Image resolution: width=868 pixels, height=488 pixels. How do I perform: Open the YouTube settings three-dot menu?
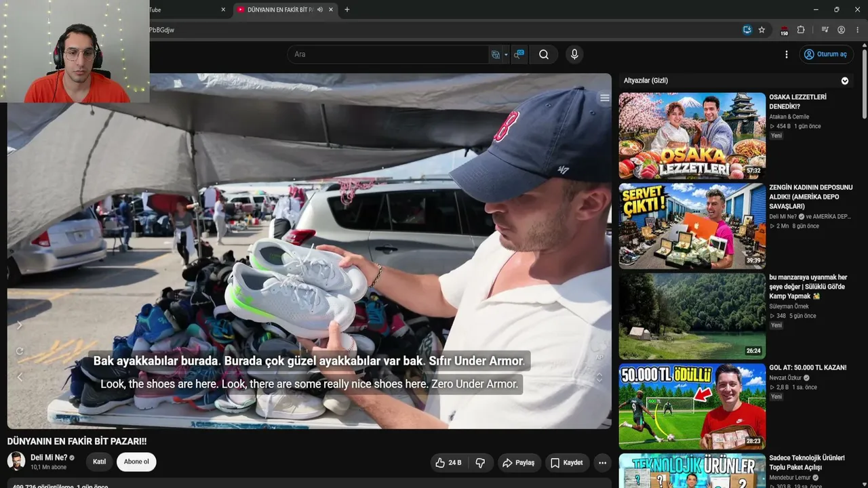787,54
